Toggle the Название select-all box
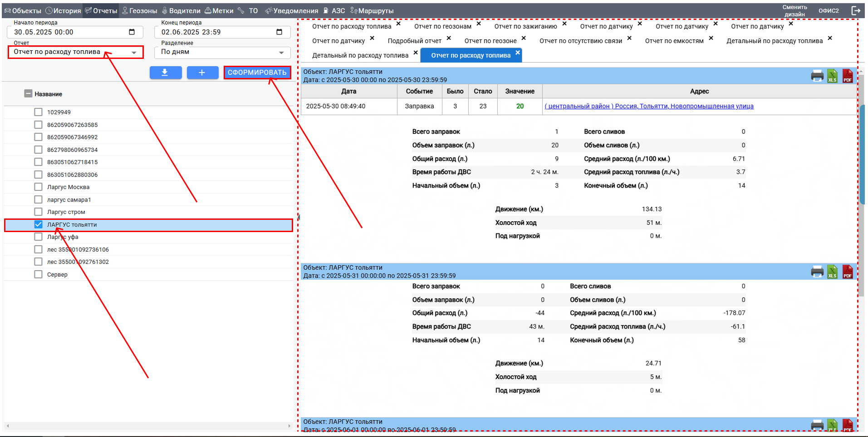The width and height of the screenshot is (868, 437). pos(28,94)
